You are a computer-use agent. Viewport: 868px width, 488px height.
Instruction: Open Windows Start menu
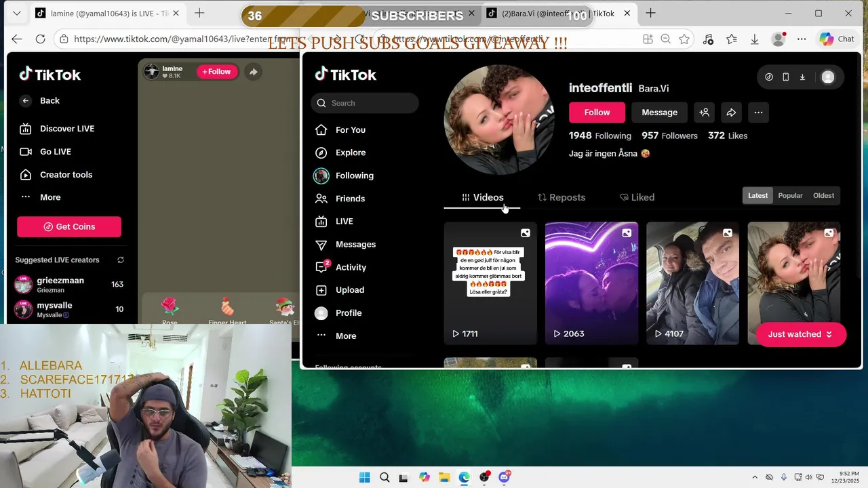(x=365, y=477)
